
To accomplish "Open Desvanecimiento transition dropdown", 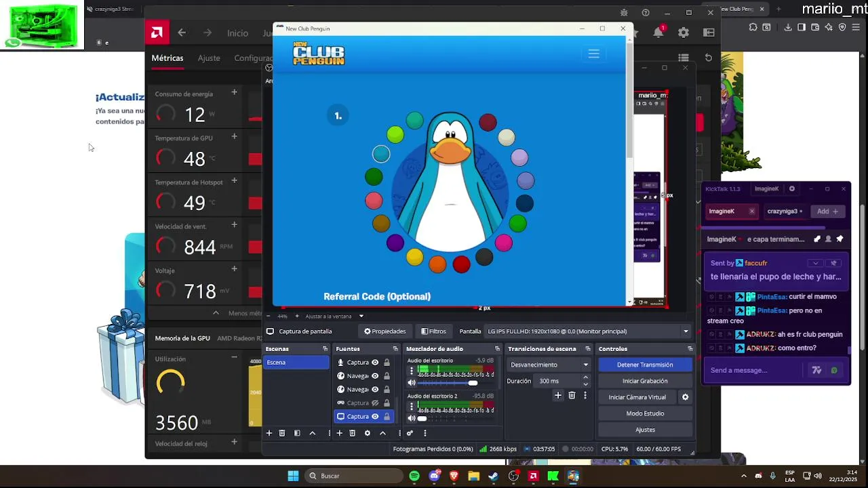I will pyautogui.click(x=549, y=365).
